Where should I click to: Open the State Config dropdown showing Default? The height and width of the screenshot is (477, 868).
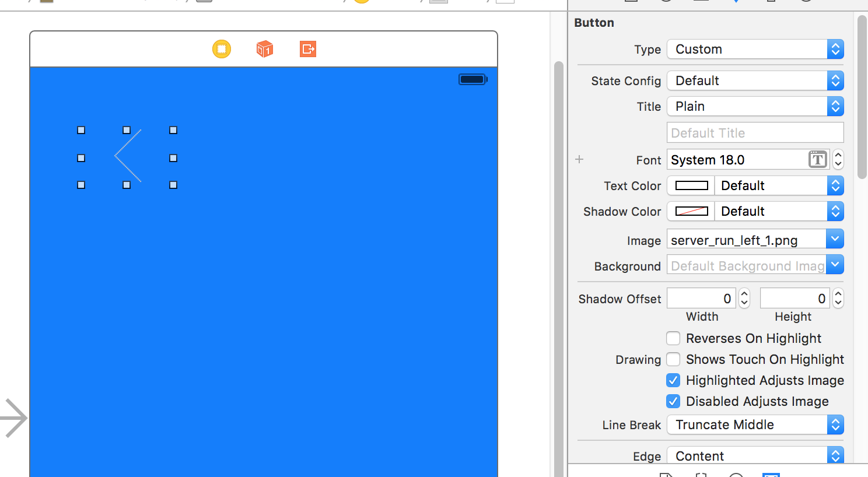(x=755, y=80)
